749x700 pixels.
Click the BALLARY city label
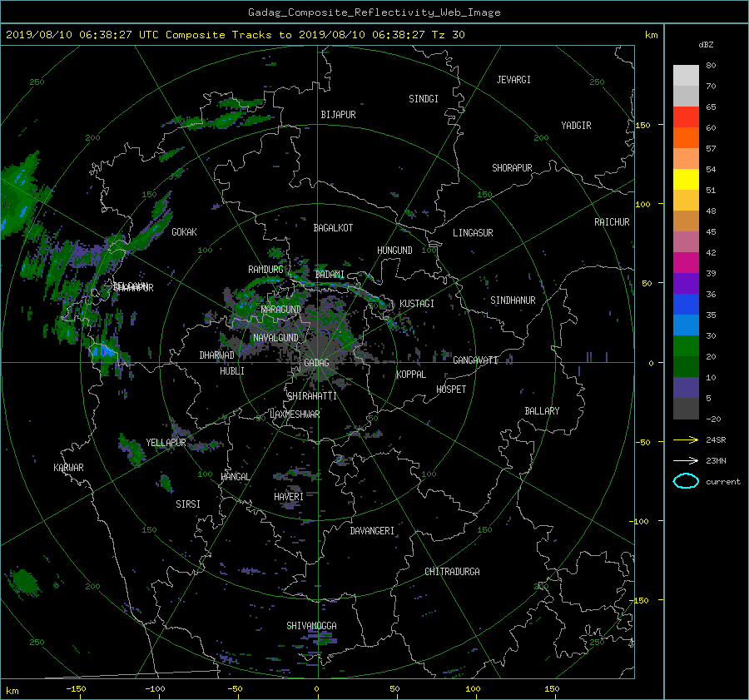(542, 411)
